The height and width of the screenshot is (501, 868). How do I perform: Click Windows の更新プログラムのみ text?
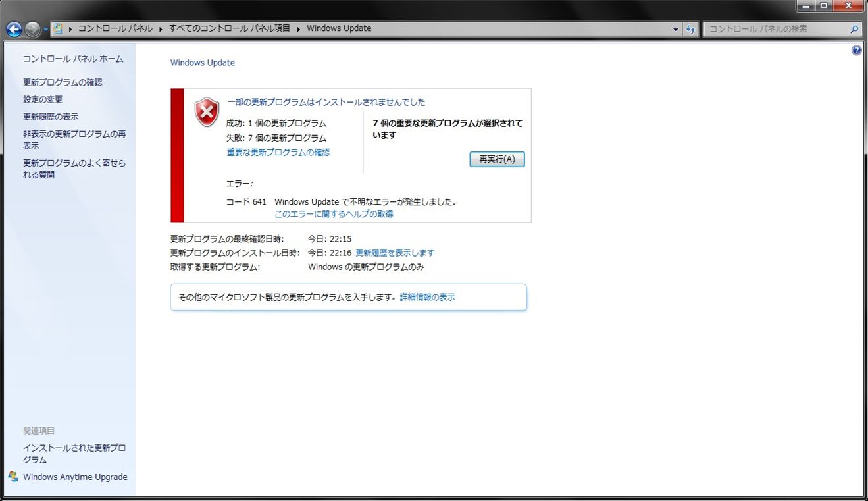[366, 267]
